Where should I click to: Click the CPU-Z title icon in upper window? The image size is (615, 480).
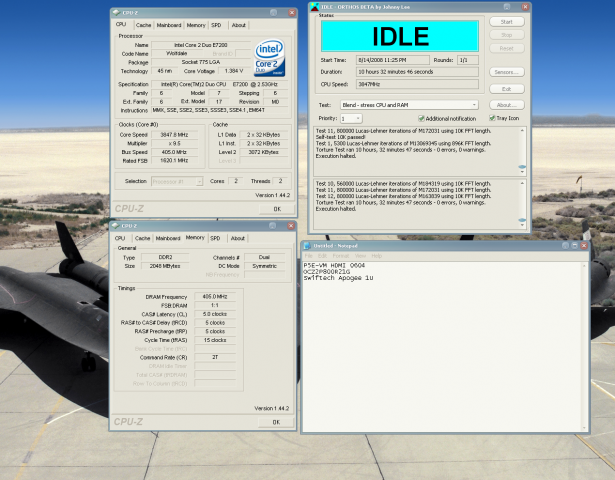(116, 13)
